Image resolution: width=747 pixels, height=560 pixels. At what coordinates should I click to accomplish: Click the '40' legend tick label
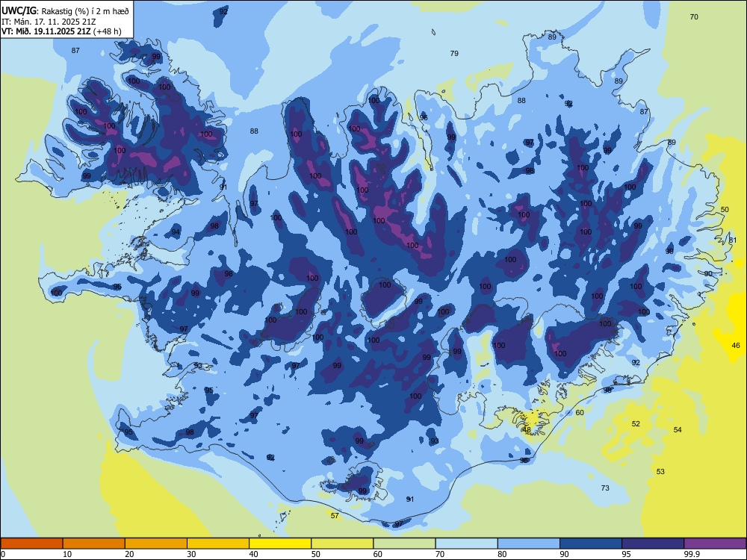pyautogui.click(x=253, y=554)
